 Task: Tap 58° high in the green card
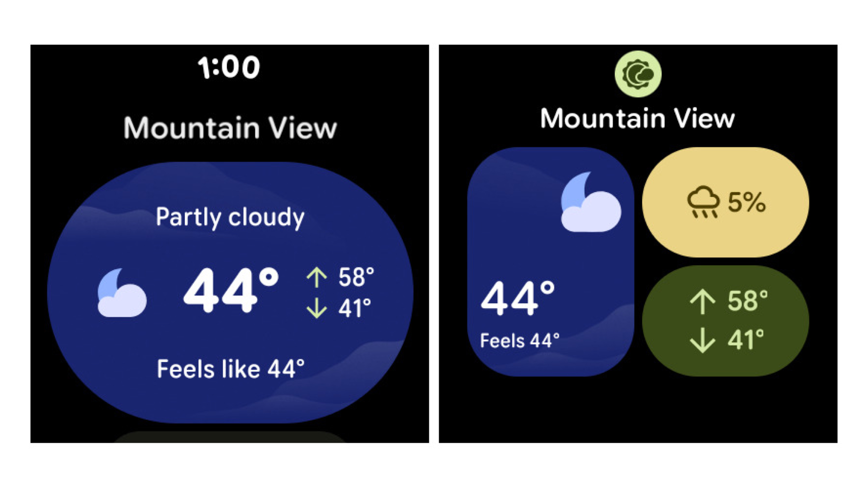tap(747, 301)
